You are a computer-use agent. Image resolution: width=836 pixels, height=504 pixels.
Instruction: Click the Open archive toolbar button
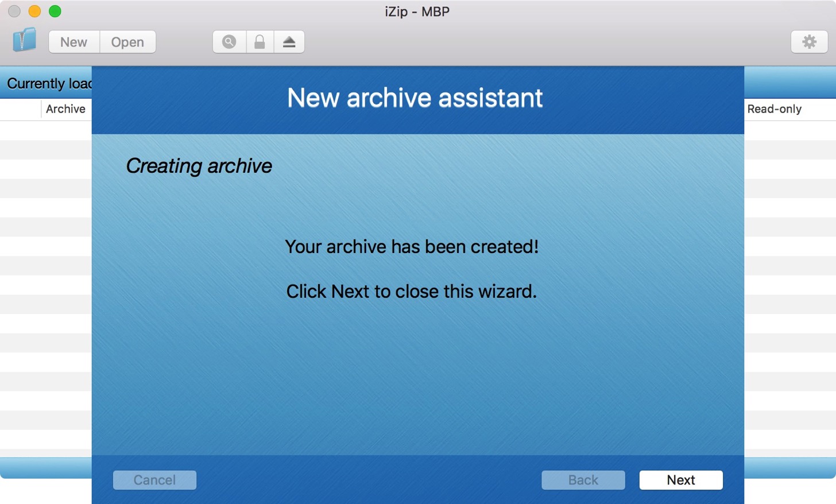click(x=127, y=42)
